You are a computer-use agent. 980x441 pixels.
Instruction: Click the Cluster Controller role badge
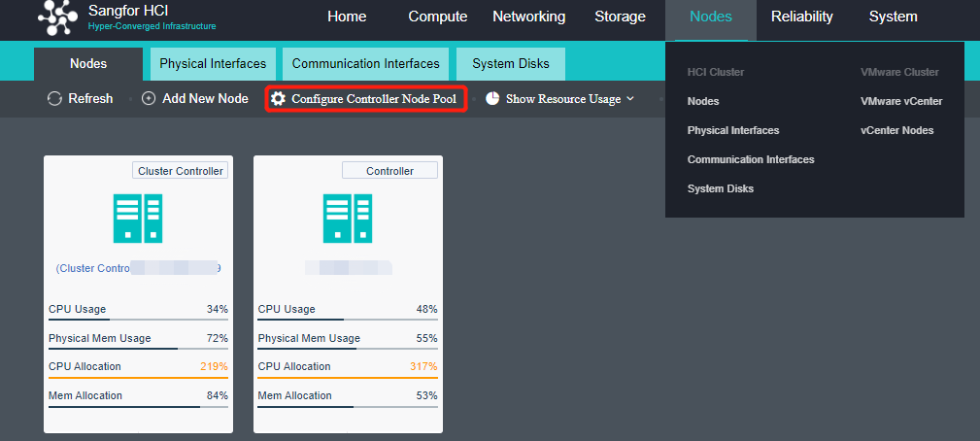coord(181,171)
